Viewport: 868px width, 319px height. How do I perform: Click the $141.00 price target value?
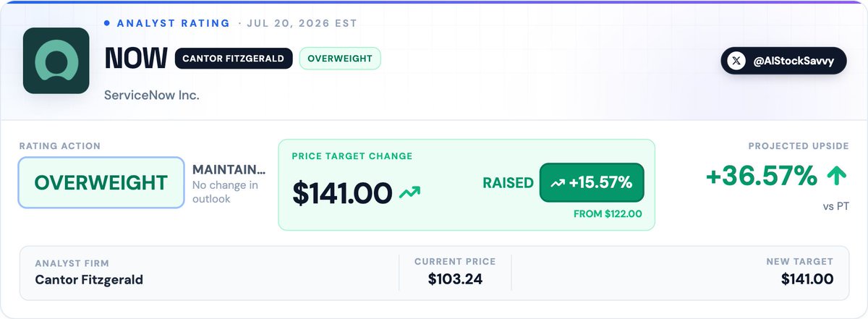342,192
